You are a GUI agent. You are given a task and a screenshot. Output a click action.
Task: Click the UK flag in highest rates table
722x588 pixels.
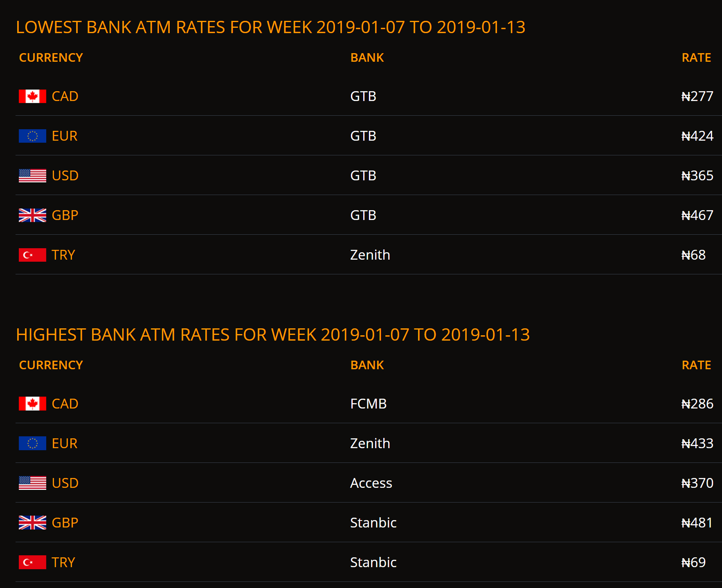tap(32, 523)
